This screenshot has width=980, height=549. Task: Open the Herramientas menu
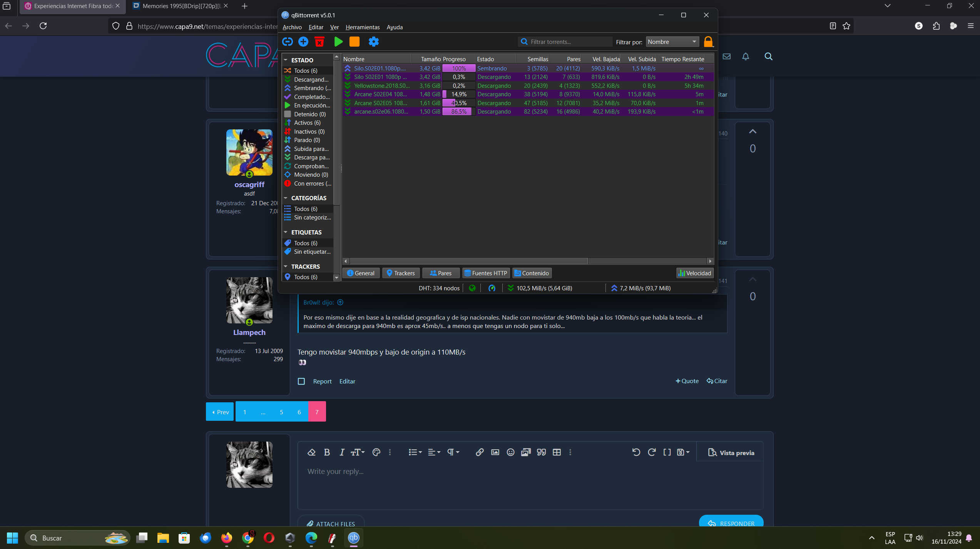(362, 27)
